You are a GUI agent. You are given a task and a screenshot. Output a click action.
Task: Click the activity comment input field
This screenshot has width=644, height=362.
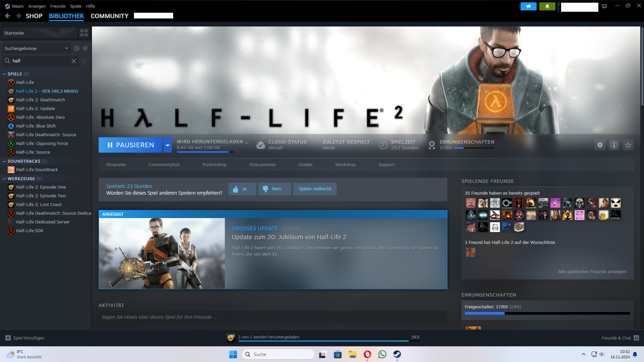273,317
